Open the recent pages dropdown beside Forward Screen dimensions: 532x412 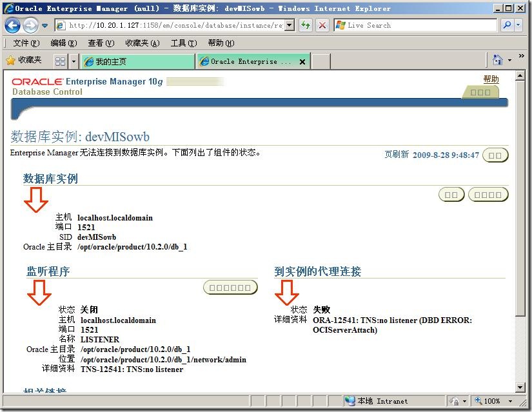(x=44, y=25)
